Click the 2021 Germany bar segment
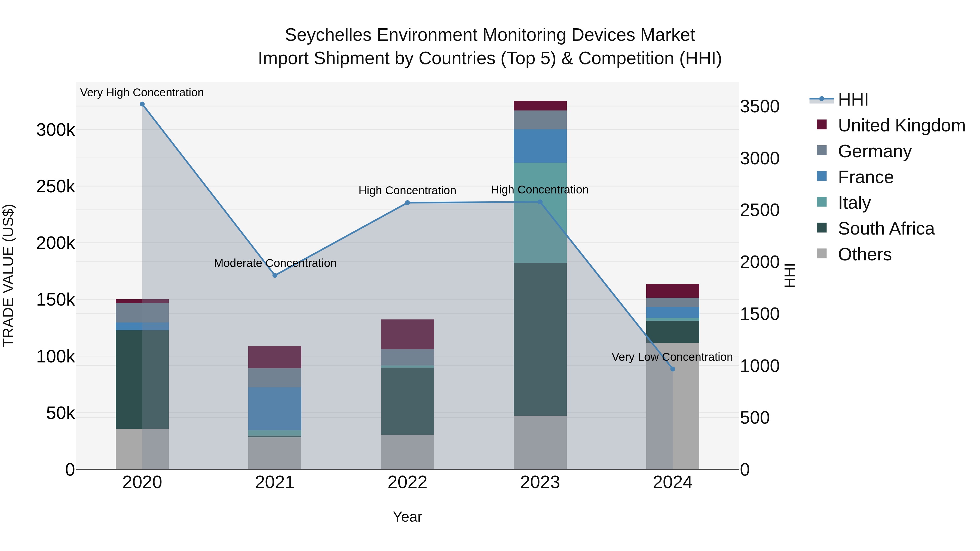This screenshot has height=551, width=980. coord(275,378)
